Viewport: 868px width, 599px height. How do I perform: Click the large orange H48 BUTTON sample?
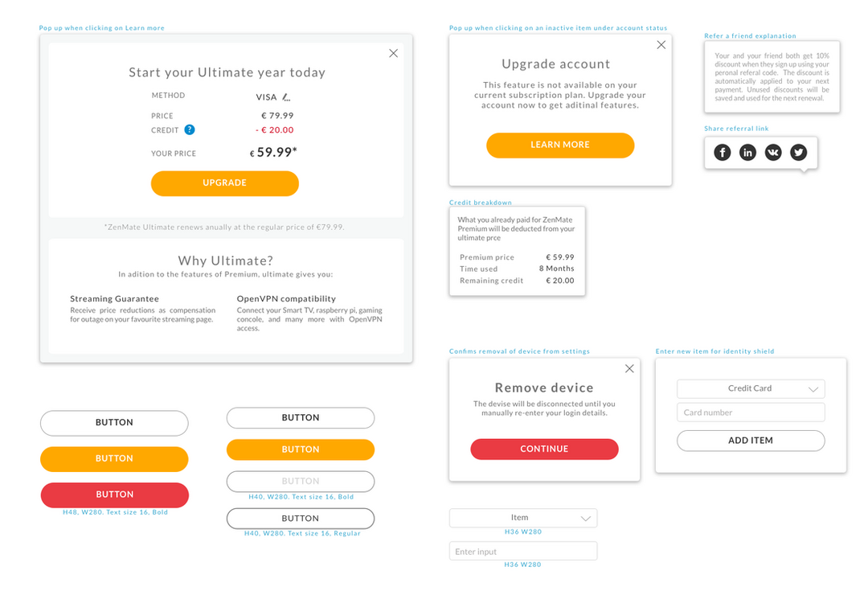[x=114, y=458]
